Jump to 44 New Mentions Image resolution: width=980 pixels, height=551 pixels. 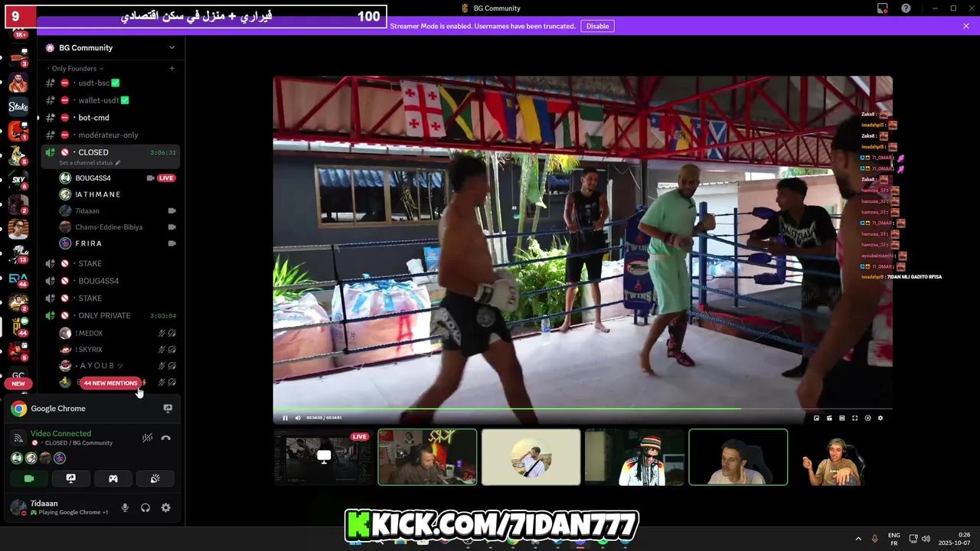(x=111, y=383)
